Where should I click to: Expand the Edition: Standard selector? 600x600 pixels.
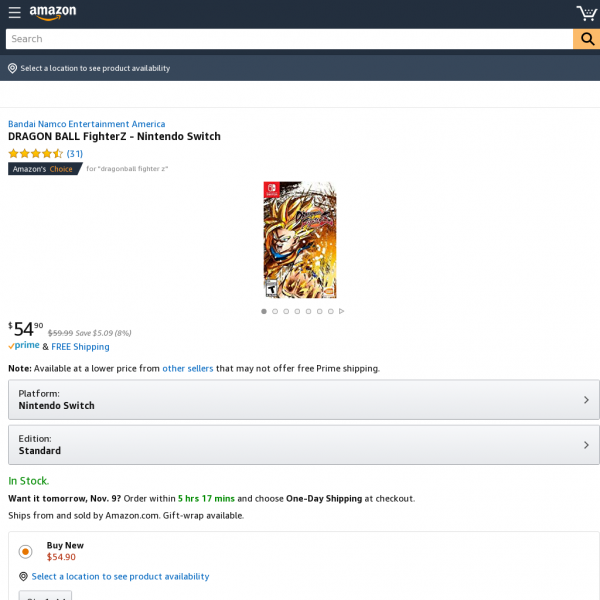click(x=303, y=445)
